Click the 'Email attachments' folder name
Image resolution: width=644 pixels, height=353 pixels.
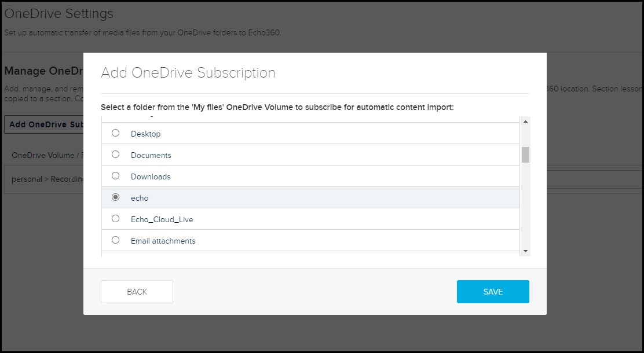[x=163, y=241]
